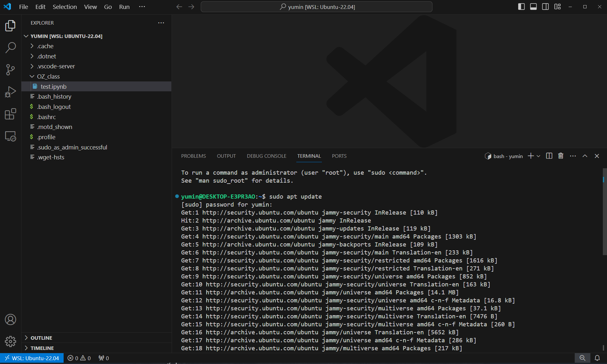Screen dimensions: 607x364
Task: Switch to the PROBLEMS tab
Action: [193, 156]
